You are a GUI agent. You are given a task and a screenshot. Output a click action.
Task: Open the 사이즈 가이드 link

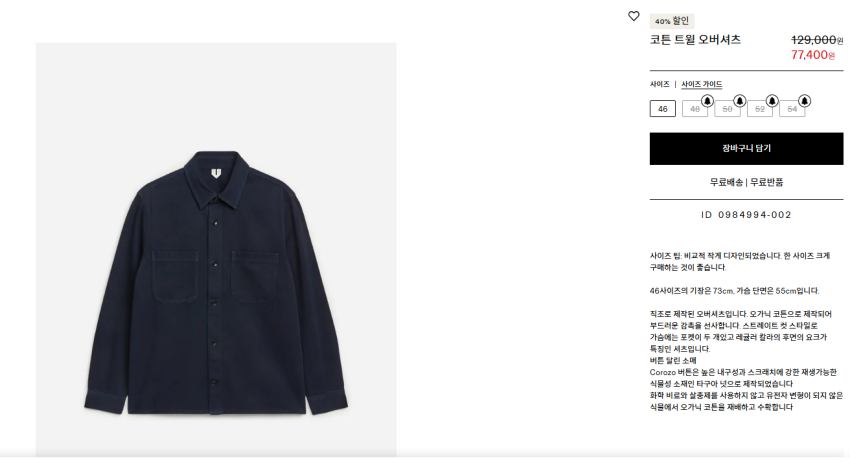(x=701, y=85)
